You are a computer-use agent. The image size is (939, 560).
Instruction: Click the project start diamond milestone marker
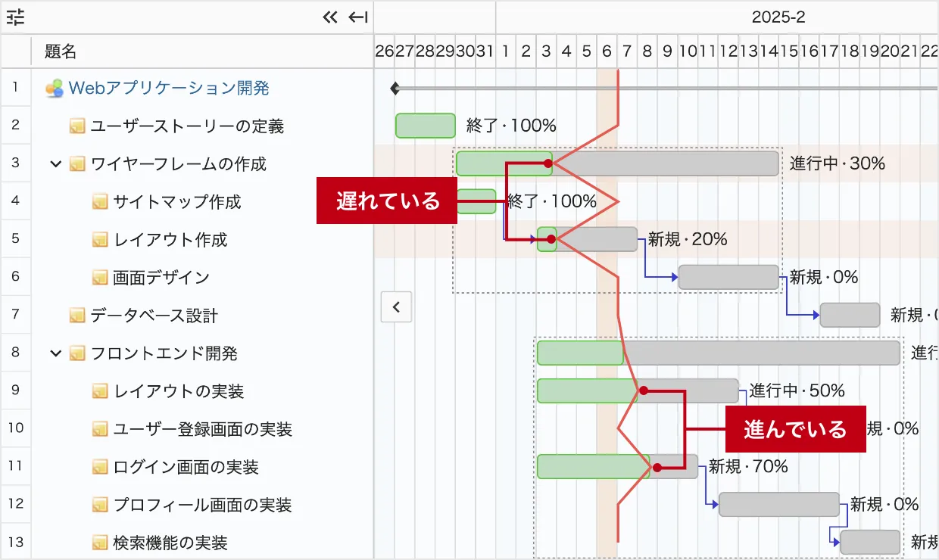point(395,89)
